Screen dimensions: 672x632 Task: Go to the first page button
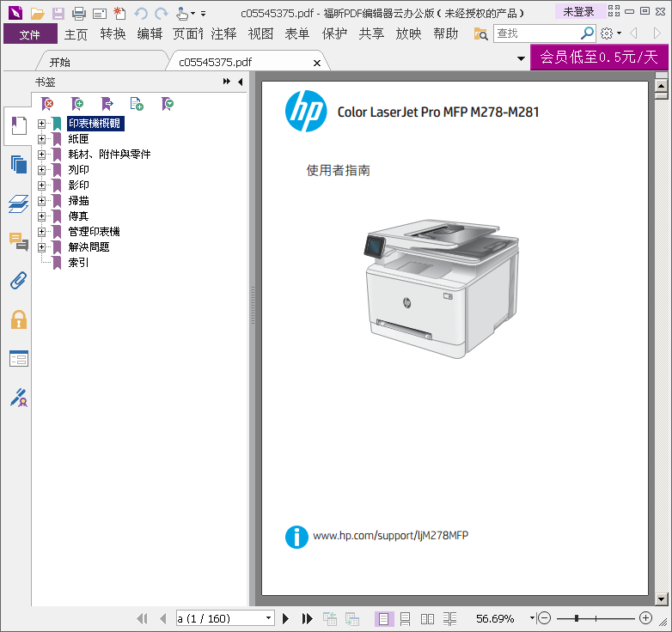point(142,618)
